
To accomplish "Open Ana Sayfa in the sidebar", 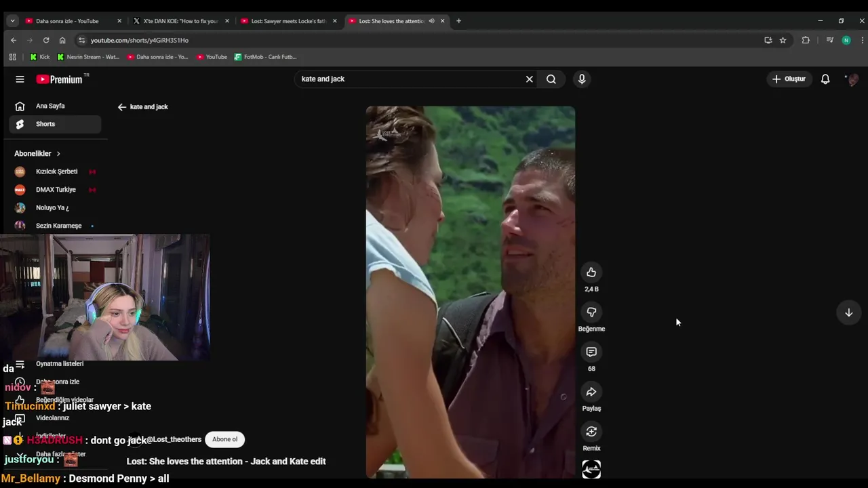I will (55, 106).
